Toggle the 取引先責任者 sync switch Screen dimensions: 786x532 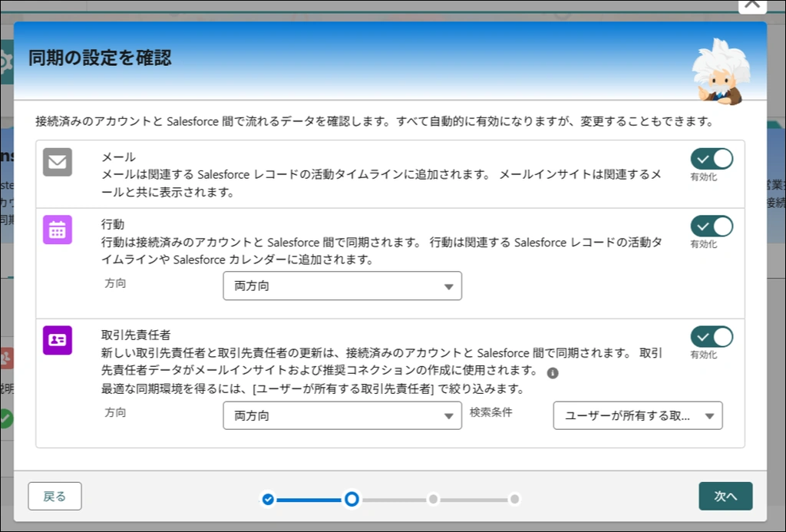[712, 337]
